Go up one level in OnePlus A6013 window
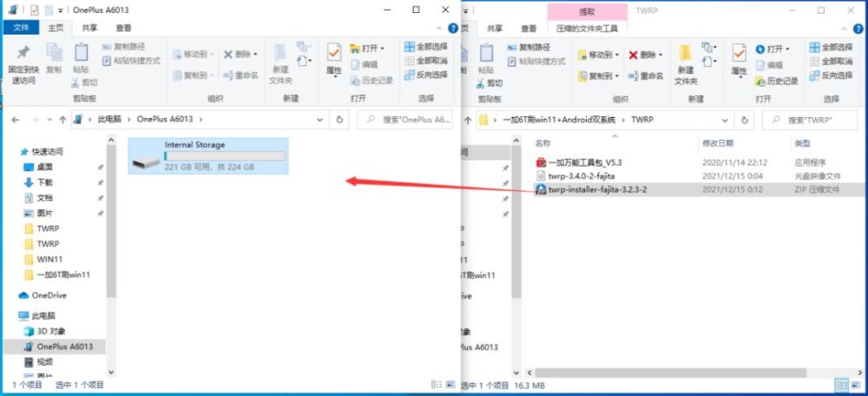The height and width of the screenshot is (396, 868). pos(62,119)
